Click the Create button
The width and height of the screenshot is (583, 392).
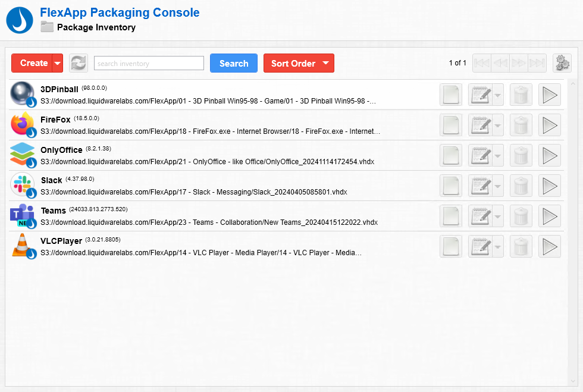[33, 63]
